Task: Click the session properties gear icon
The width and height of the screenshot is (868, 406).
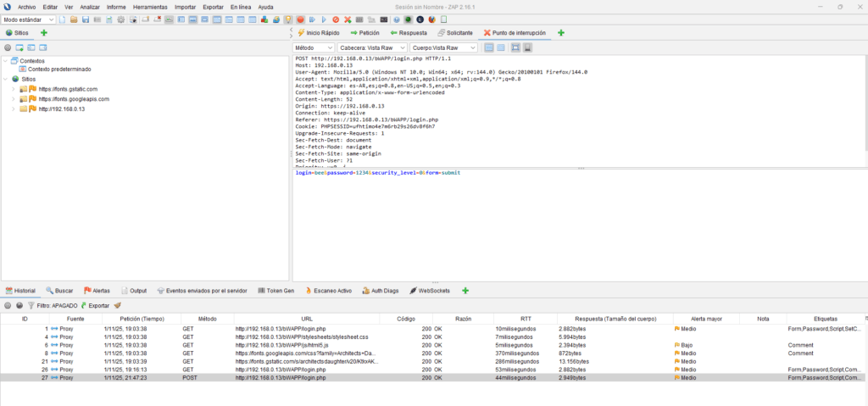Action: point(120,19)
